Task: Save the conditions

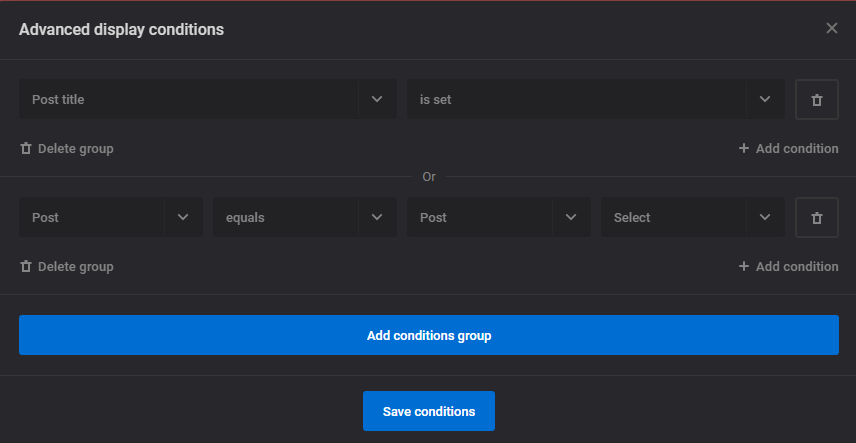Action: point(429,411)
